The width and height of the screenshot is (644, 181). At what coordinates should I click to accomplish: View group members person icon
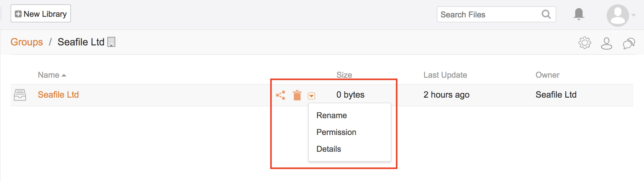coord(606,44)
